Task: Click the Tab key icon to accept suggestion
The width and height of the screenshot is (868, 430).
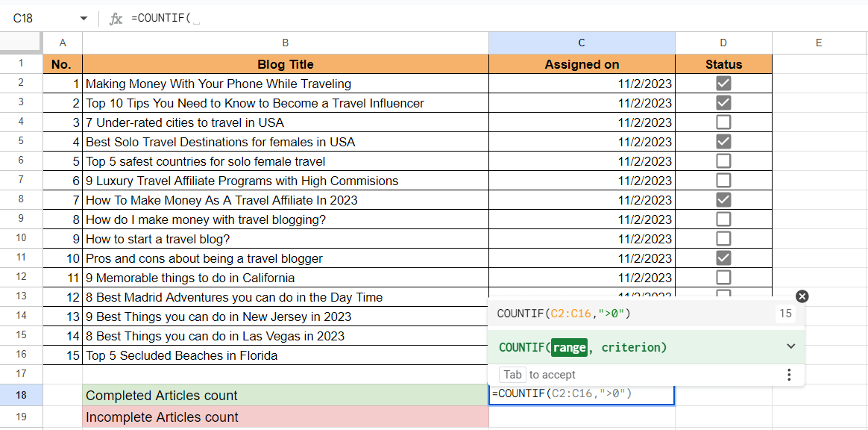Action: [x=512, y=374]
